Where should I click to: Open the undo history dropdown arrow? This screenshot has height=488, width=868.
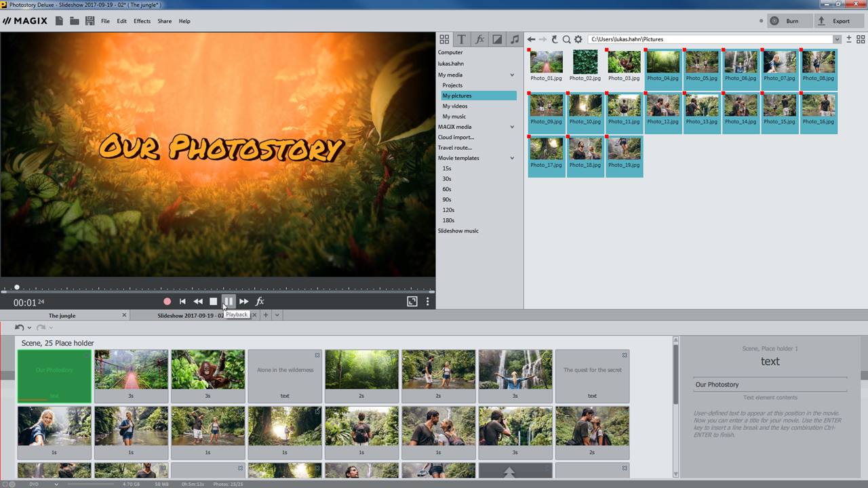29,328
